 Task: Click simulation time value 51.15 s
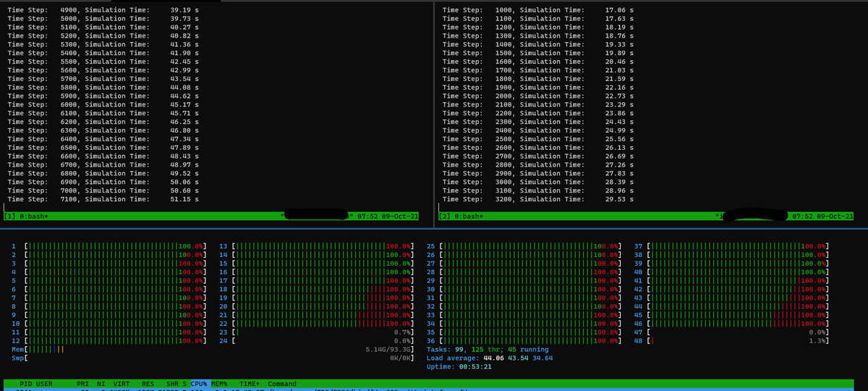(184, 199)
